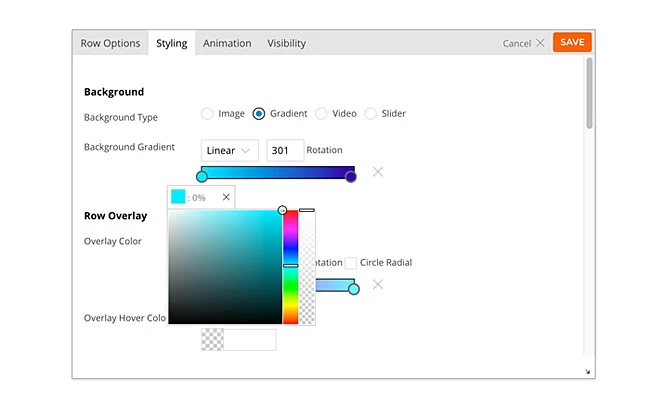
Task: Toggle the Circle Radial checkbox
Action: pos(351,263)
